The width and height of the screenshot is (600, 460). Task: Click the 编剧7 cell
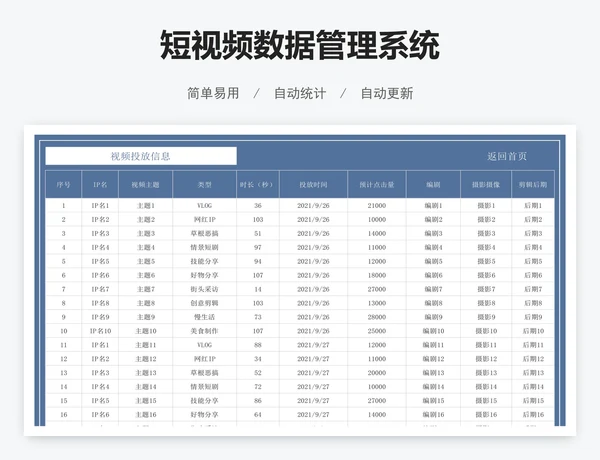point(433,289)
